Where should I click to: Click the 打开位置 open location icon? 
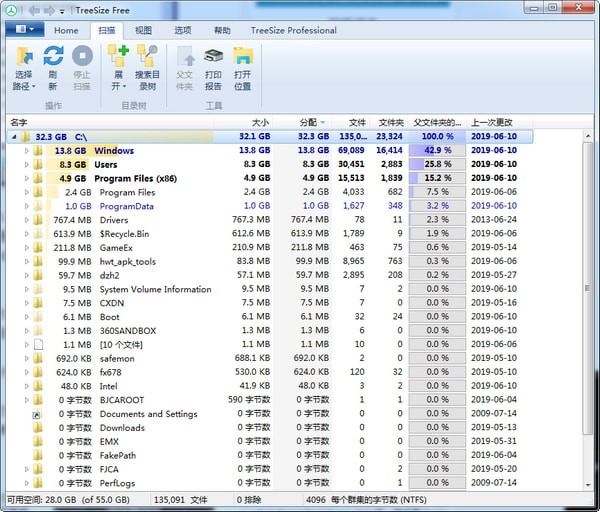[x=242, y=56]
